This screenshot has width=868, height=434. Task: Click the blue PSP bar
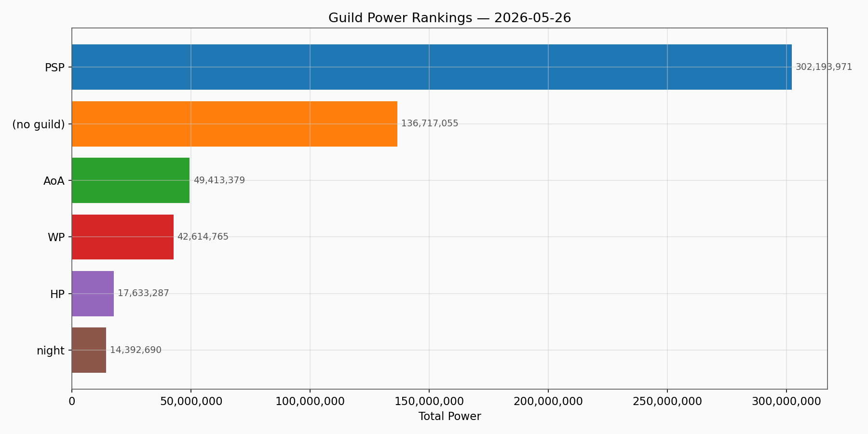click(432, 67)
